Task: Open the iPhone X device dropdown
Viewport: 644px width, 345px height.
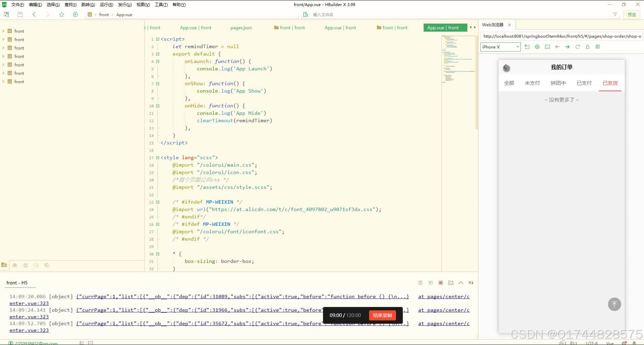Action: (500, 47)
